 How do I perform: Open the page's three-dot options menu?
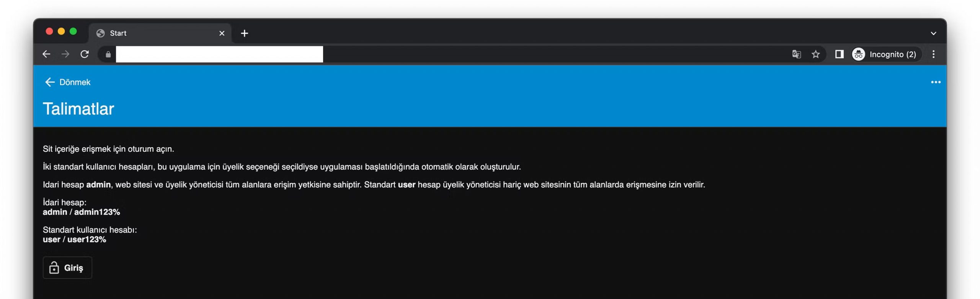coord(936,82)
